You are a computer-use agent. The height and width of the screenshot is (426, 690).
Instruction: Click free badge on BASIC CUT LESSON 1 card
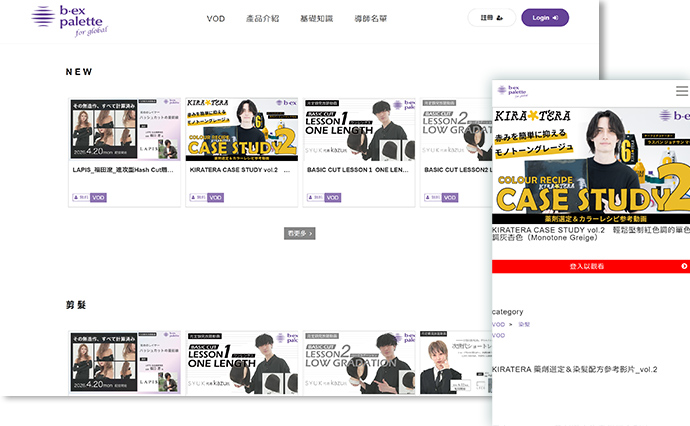[316, 198]
